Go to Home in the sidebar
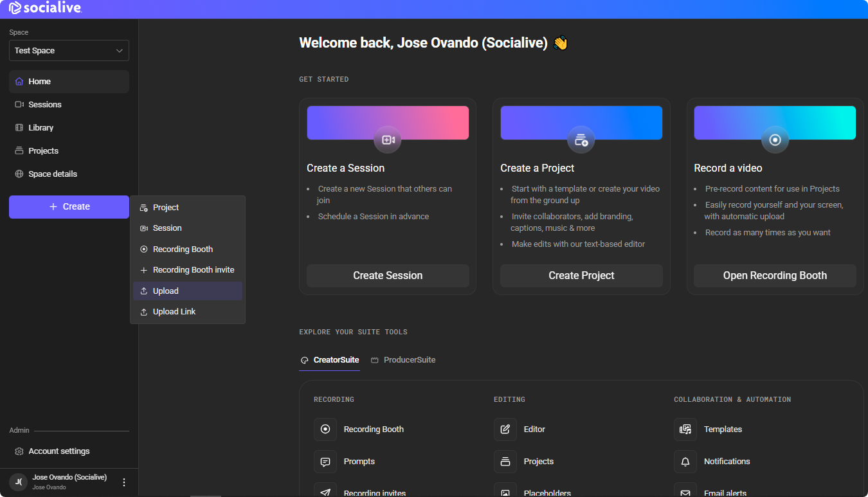The image size is (868, 497). [69, 82]
